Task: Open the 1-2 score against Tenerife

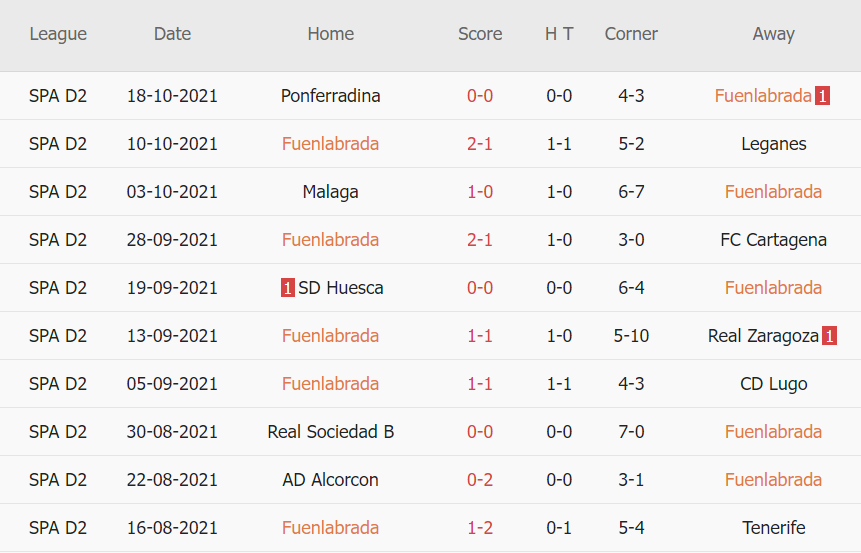Action: click(x=480, y=528)
